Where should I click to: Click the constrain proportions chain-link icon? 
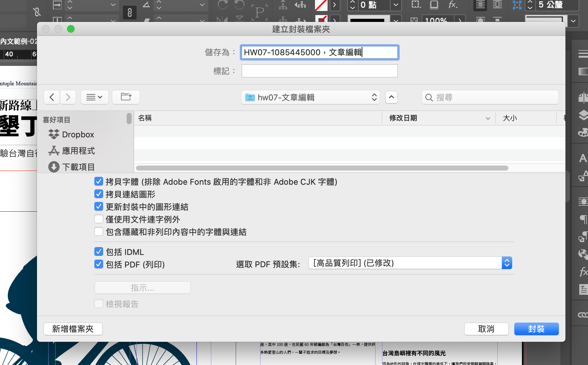tap(129, 13)
